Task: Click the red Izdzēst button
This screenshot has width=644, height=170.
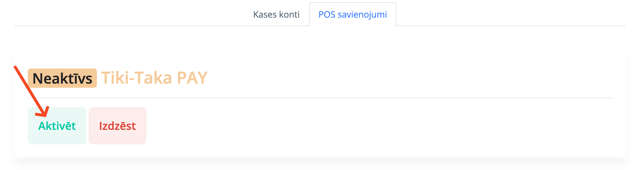Action: pos(117,126)
